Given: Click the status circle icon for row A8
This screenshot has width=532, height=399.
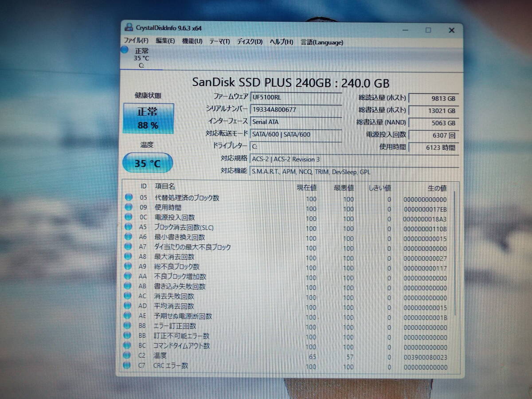Looking at the screenshot, I should point(129,256).
